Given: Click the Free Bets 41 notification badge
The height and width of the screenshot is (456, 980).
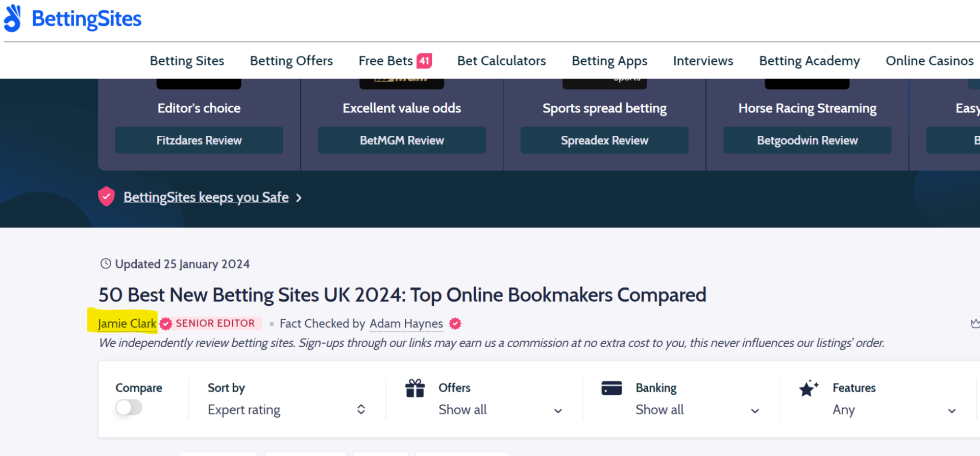Looking at the screenshot, I should pos(424,61).
